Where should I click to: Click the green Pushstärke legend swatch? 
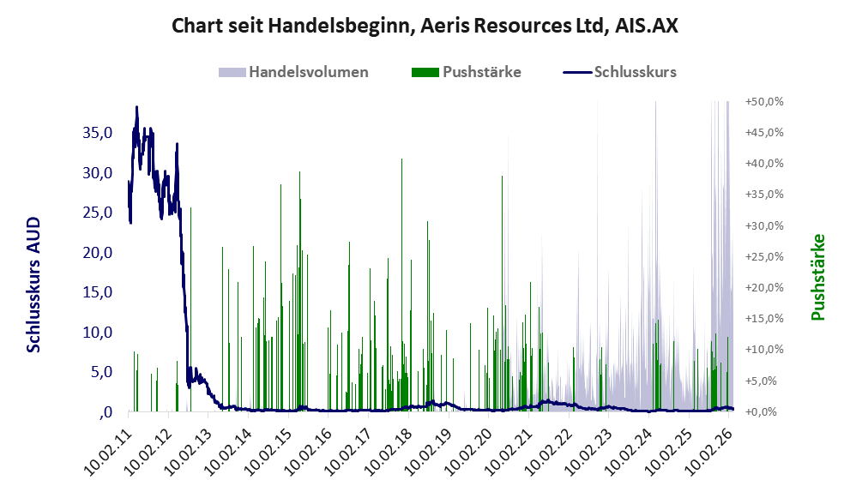click(x=425, y=72)
